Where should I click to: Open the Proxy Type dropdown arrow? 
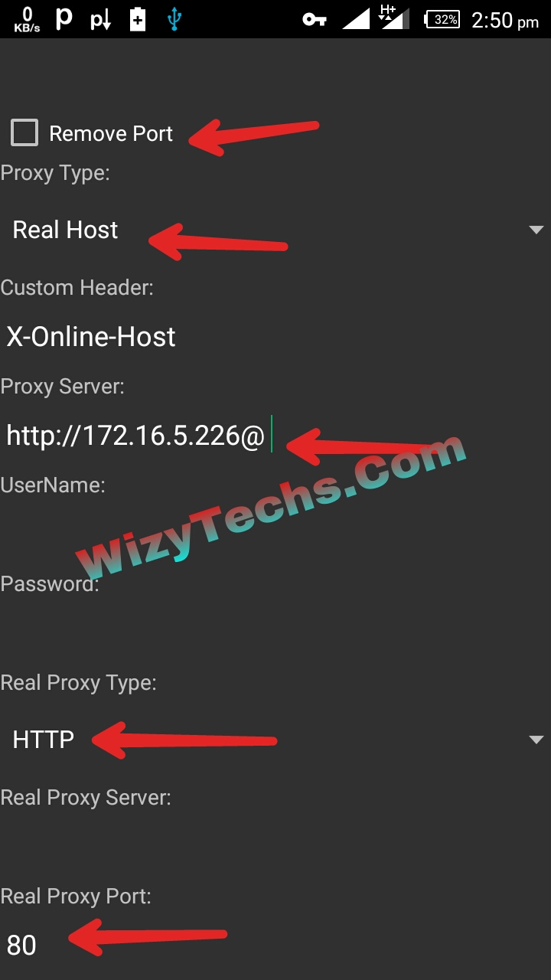[536, 230]
